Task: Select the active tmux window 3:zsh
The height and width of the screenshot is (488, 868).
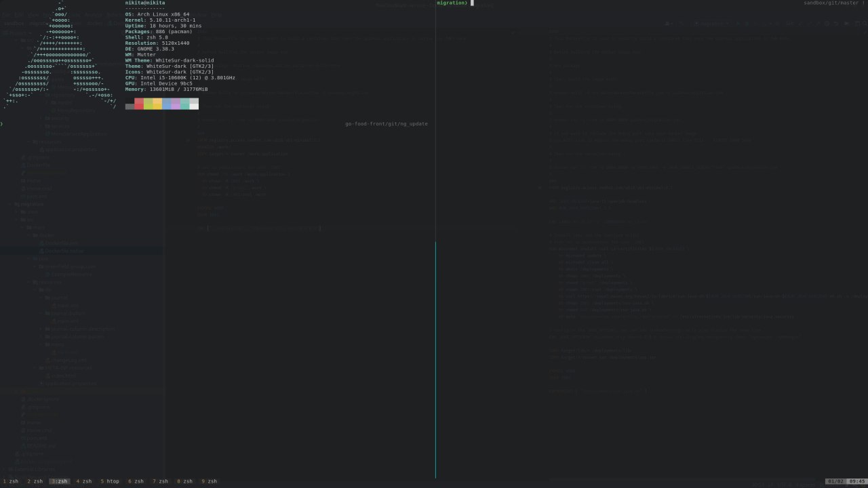Action: [x=60, y=481]
